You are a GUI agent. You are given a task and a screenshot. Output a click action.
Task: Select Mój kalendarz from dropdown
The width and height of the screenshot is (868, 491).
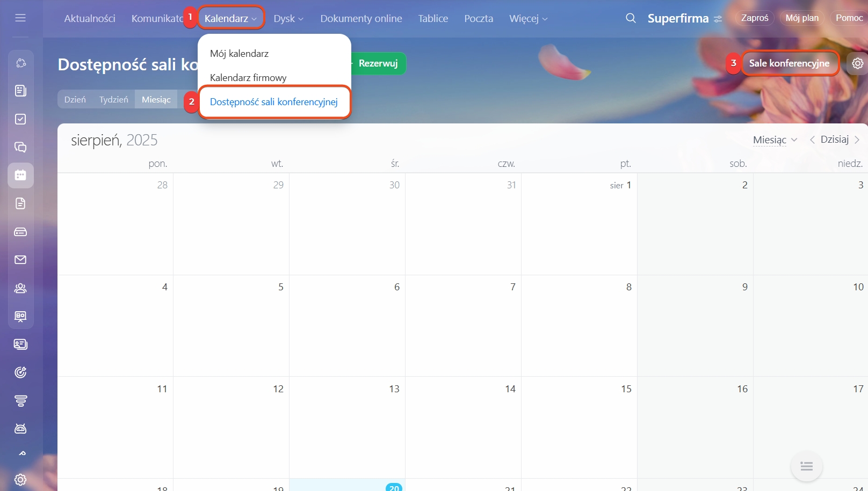239,54
